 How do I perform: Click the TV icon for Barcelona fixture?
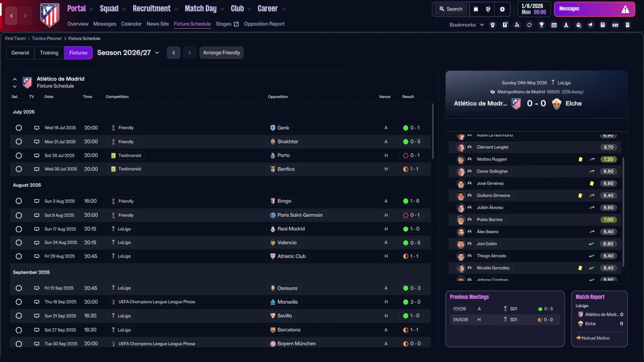pyautogui.click(x=36, y=330)
